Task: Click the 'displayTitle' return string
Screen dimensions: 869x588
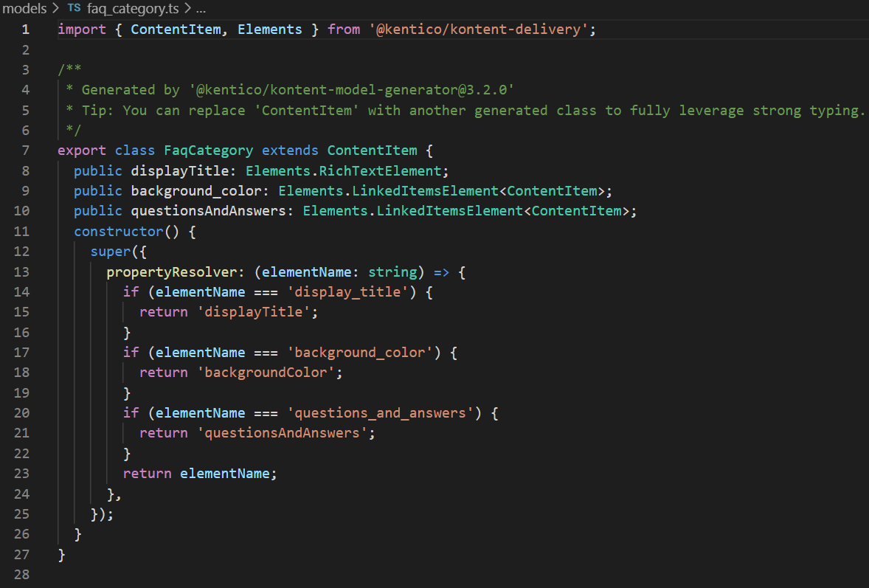Action: [254, 311]
